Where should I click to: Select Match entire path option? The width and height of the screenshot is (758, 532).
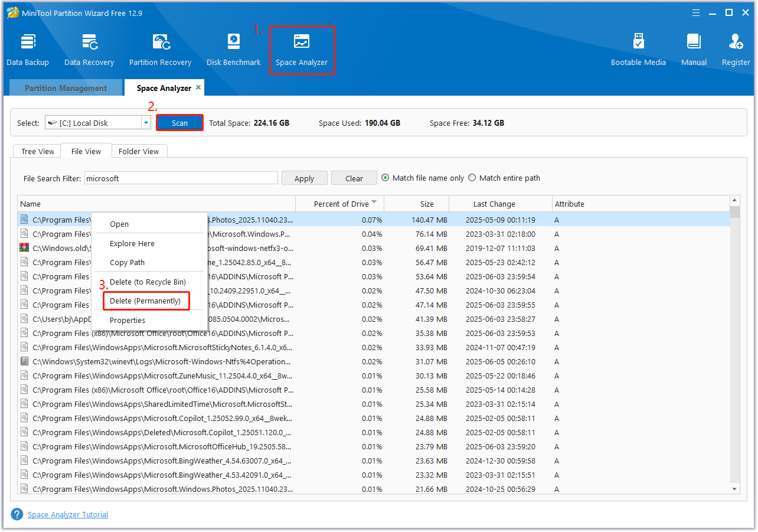[x=472, y=178]
